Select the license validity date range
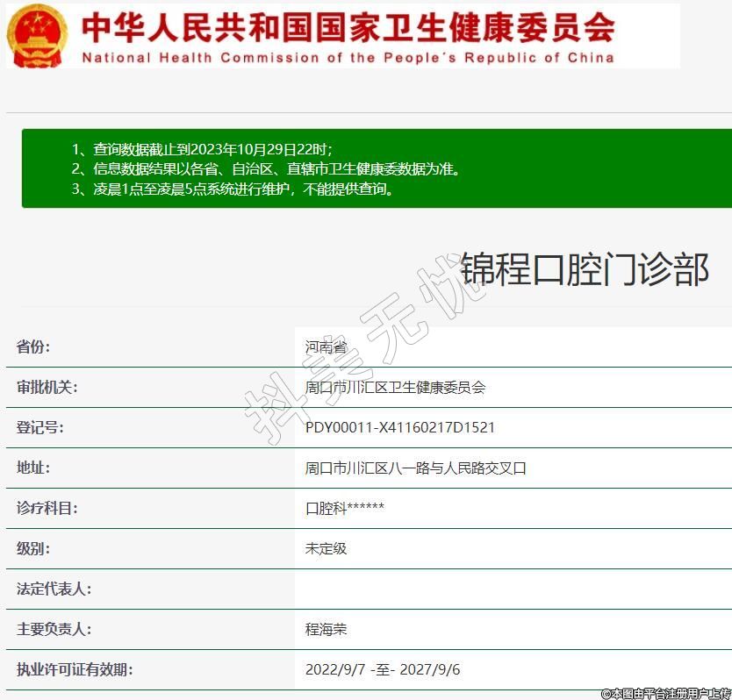 click(x=383, y=670)
